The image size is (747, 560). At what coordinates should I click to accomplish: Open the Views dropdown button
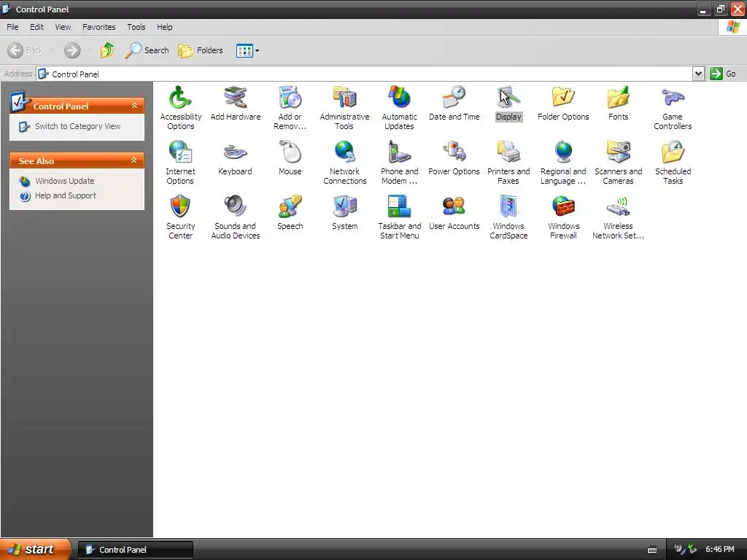click(248, 50)
